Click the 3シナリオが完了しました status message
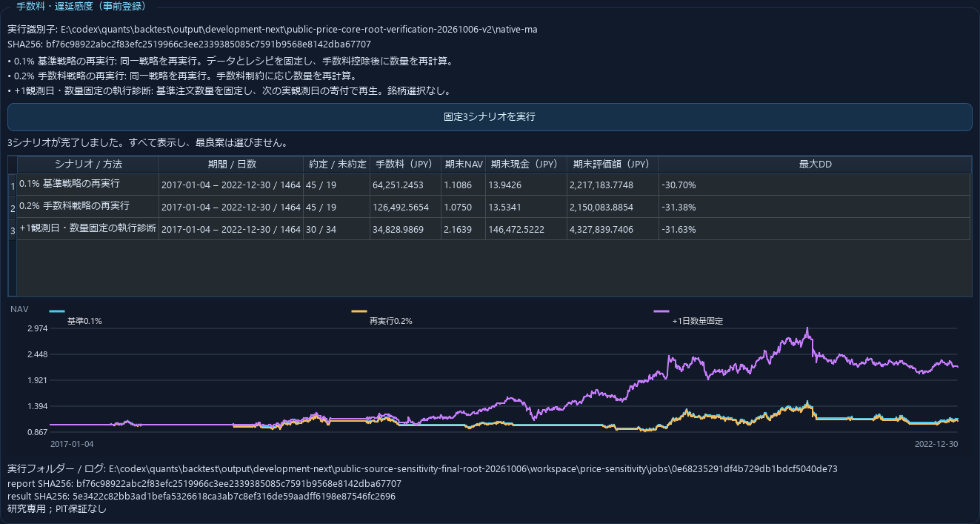The image size is (980, 524). [147, 142]
